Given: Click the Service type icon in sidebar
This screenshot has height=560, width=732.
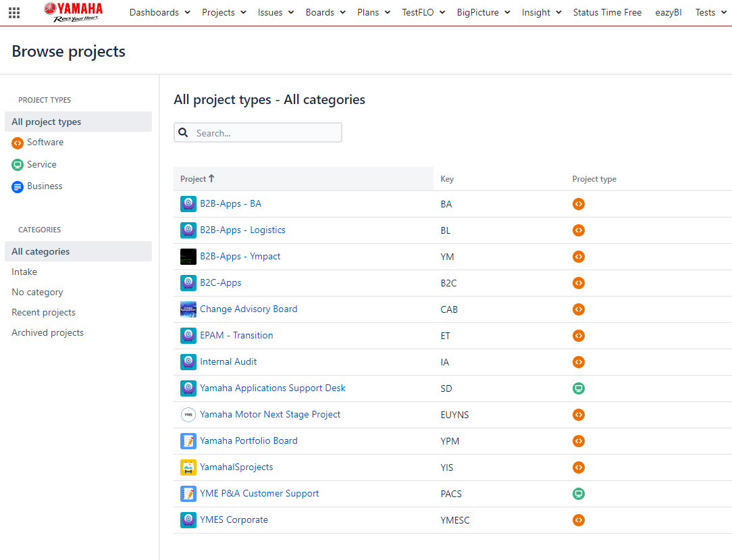Looking at the screenshot, I should pyautogui.click(x=18, y=165).
